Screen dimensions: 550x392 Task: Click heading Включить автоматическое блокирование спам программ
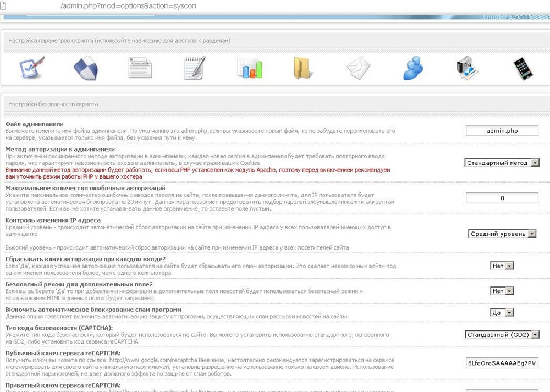[x=94, y=310]
